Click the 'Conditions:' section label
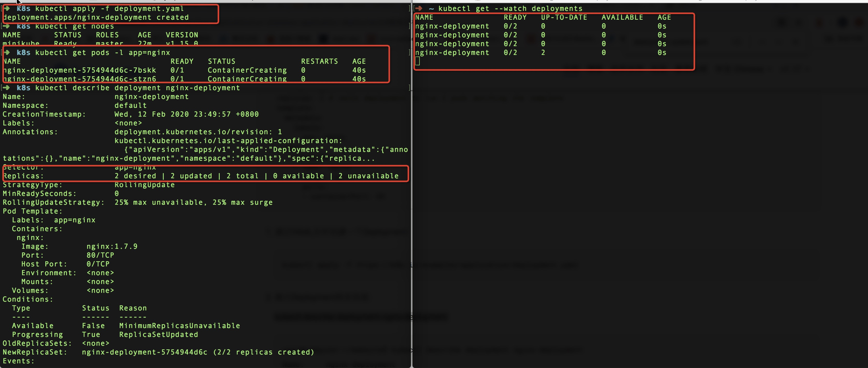 (28, 299)
